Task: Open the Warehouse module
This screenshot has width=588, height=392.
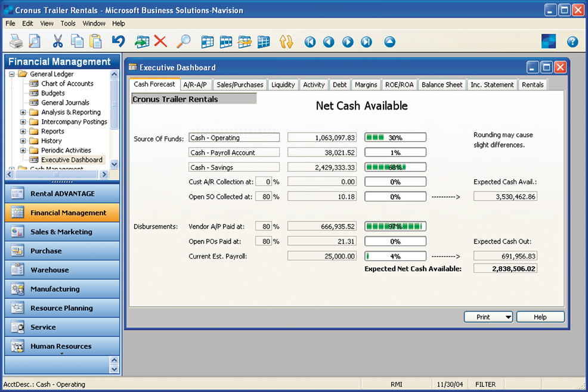Action: point(62,270)
